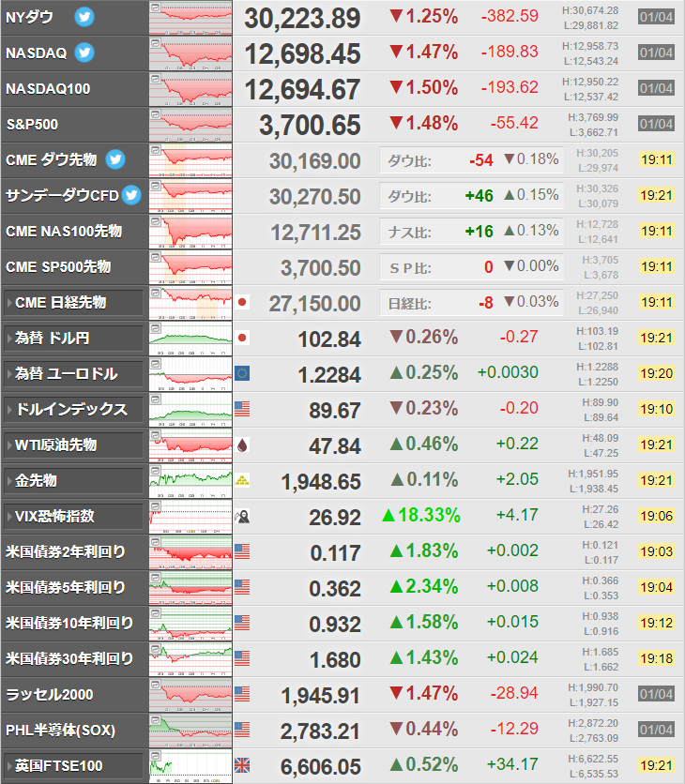Screen dimensions: 685x784
Task: Open the 米国債券30年利回り mini chart thumbnail
Action: point(190,659)
